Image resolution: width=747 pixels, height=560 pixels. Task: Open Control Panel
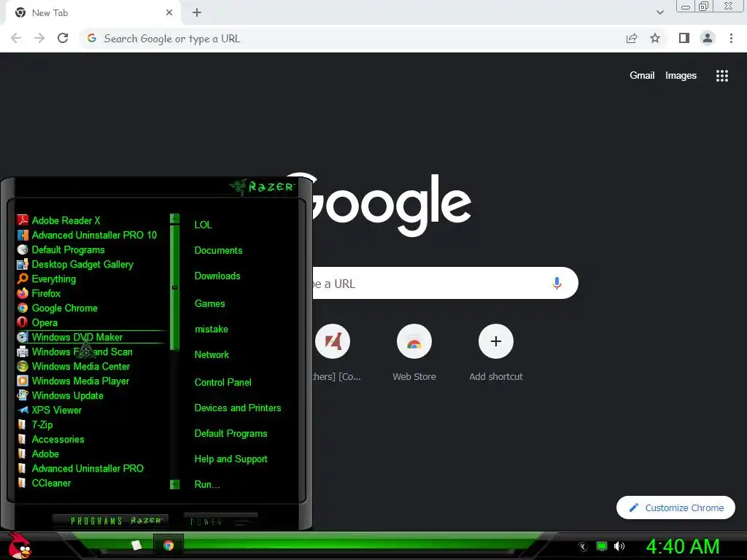(222, 382)
